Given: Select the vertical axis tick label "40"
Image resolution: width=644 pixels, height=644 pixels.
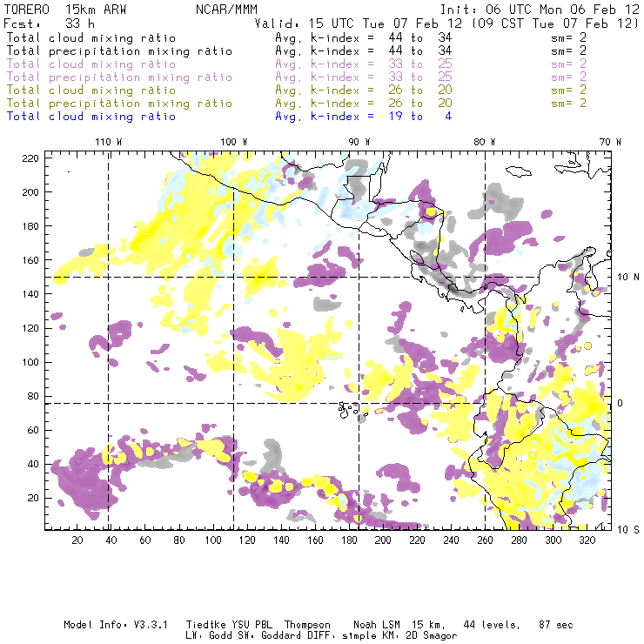Looking at the screenshot, I should pos(33,464).
